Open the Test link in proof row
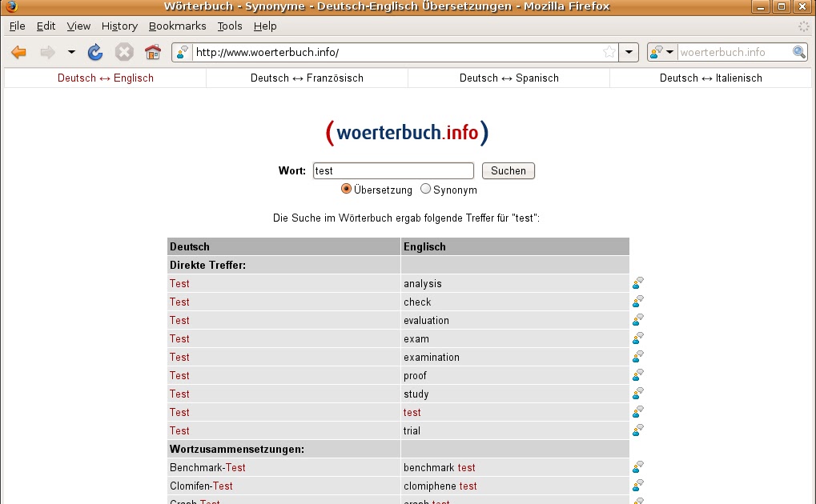Viewport: 816px width, 504px height. [x=179, y=375]
